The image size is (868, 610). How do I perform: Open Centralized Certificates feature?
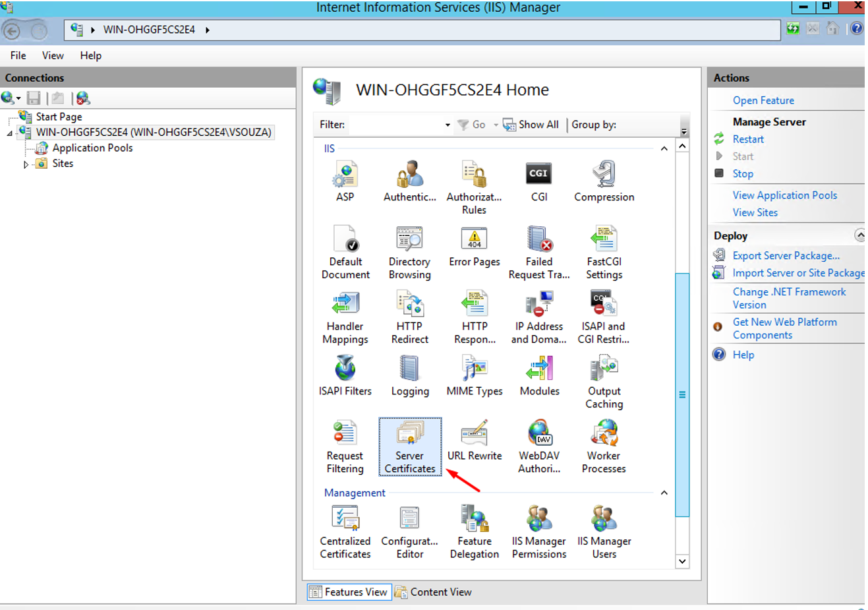click(345, 532)
